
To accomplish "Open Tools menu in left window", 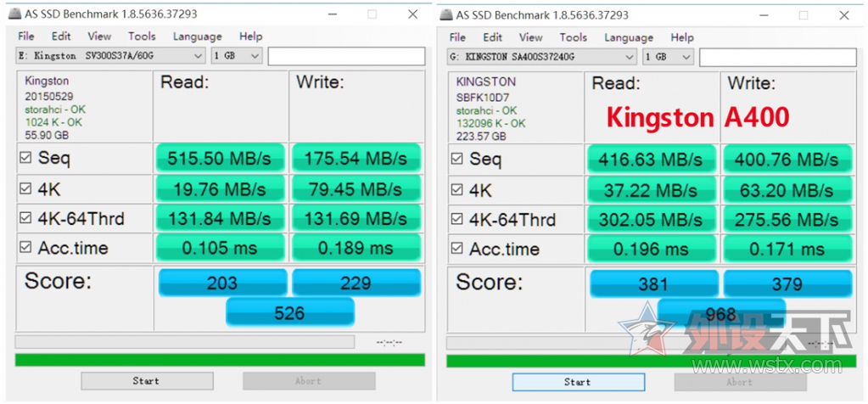I will pyautogui.click(x=142, y=36).
